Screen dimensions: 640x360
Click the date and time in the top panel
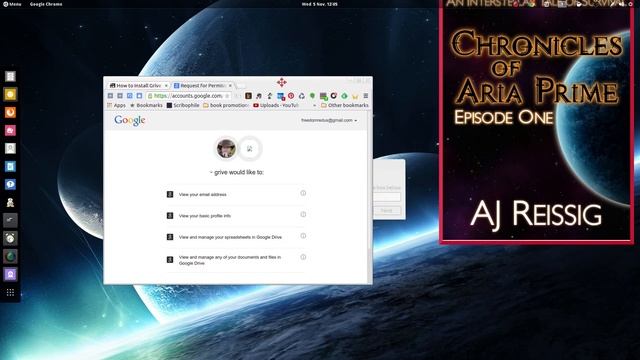point(320,4)
